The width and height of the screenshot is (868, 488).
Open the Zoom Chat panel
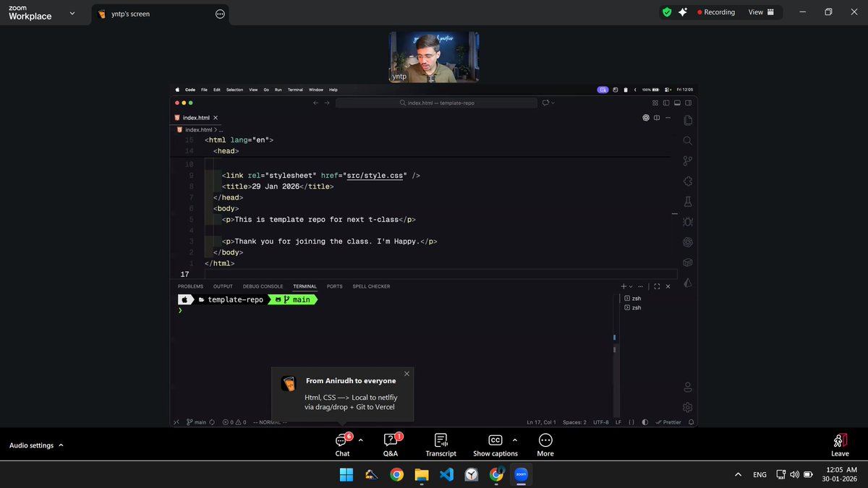click(342, 445)
